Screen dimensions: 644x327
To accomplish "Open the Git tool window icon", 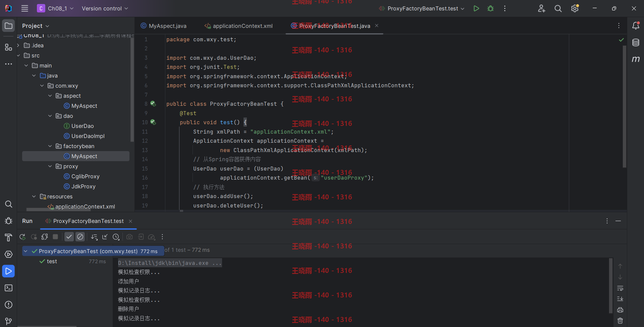I will [8, 321].
